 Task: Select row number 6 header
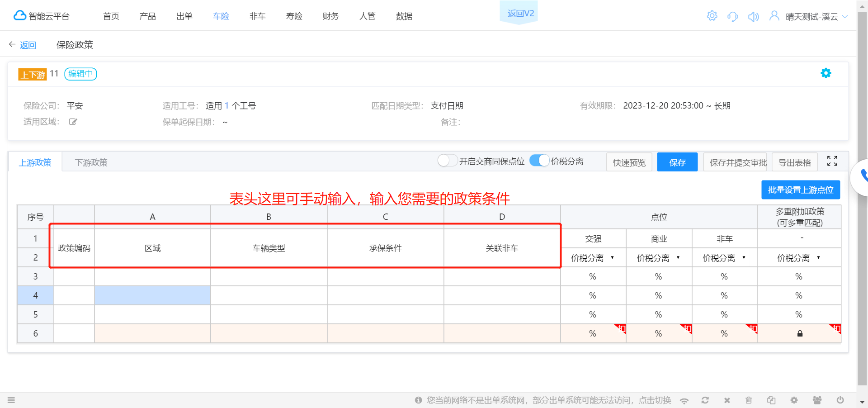click(36, 333)
